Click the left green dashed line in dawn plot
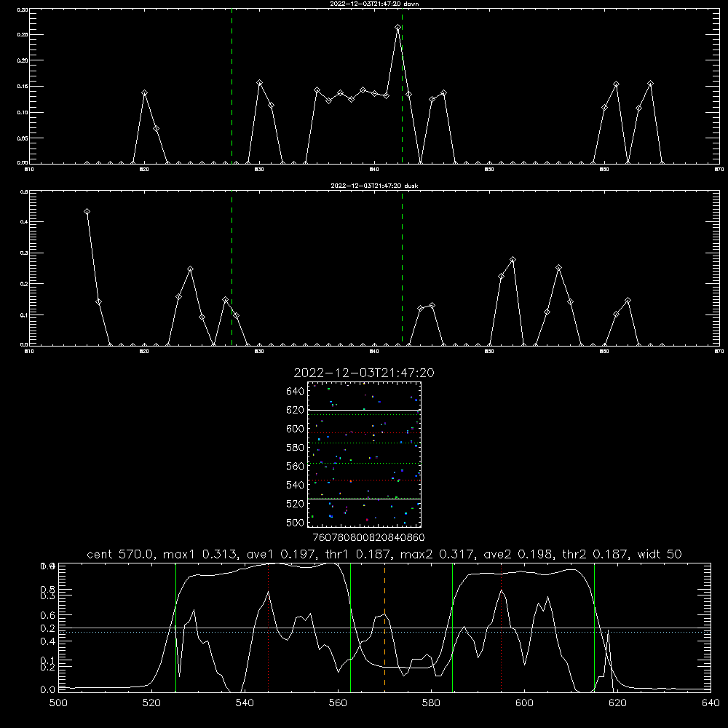Viewport: 728px width, 728px height. click(x=232, y=86)
